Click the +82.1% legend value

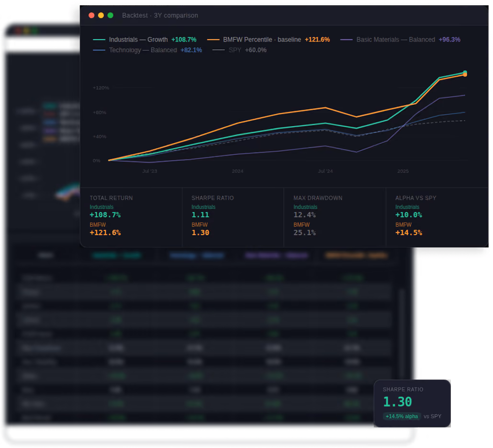pyautogui.click(x=191, y=50)
